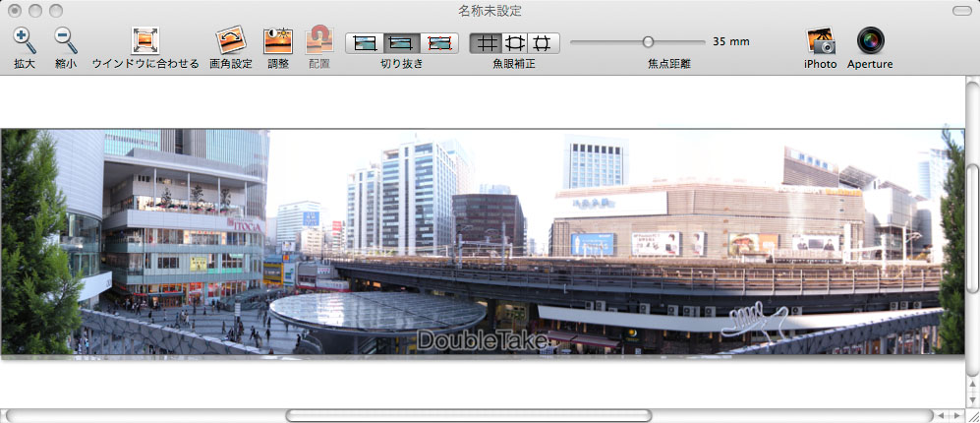
Task: Choose the first 魚眼補正 straight grid option
Action: [x=485, y=42]
